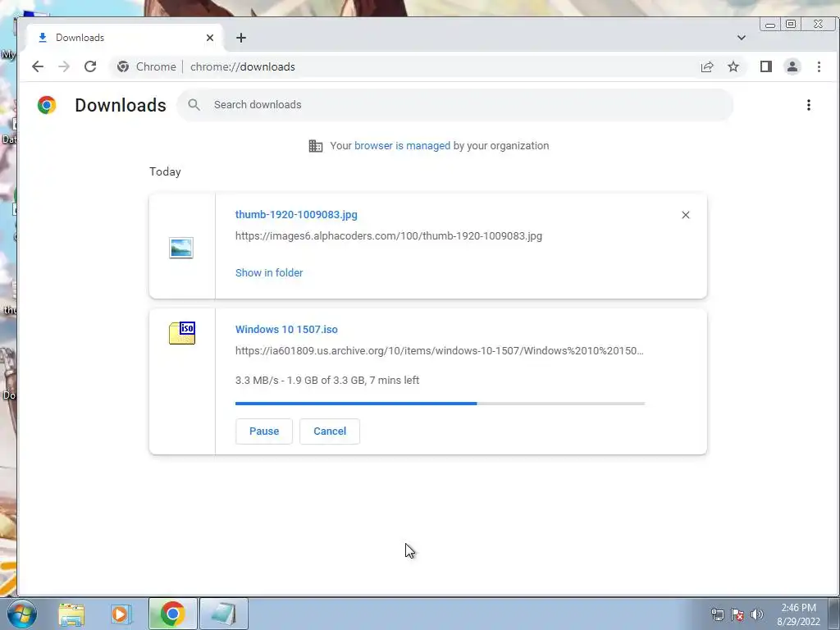Open the side panel icon
Image resolution: width=840 pixels, height=630 pixels.
click(766, 66)
